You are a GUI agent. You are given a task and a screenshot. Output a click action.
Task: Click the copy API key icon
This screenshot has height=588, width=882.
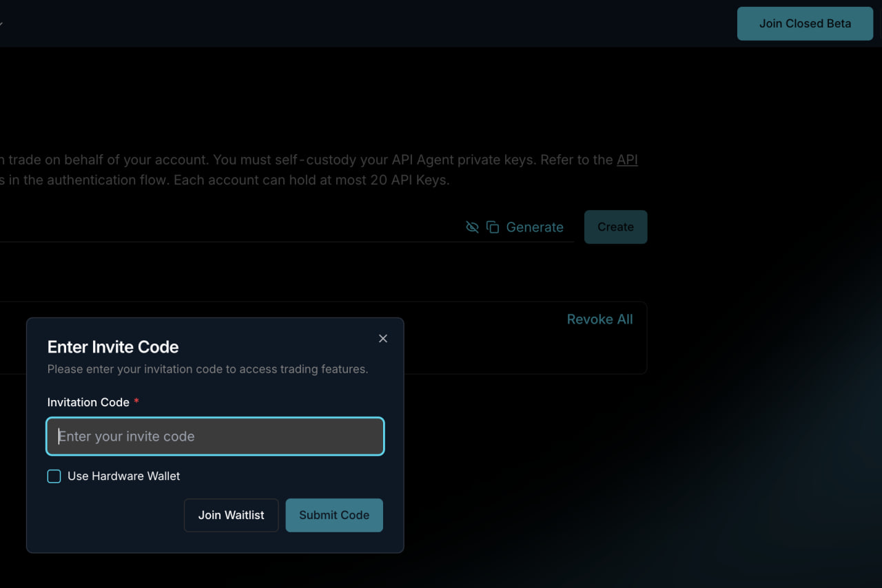click(x=493, y=227)
